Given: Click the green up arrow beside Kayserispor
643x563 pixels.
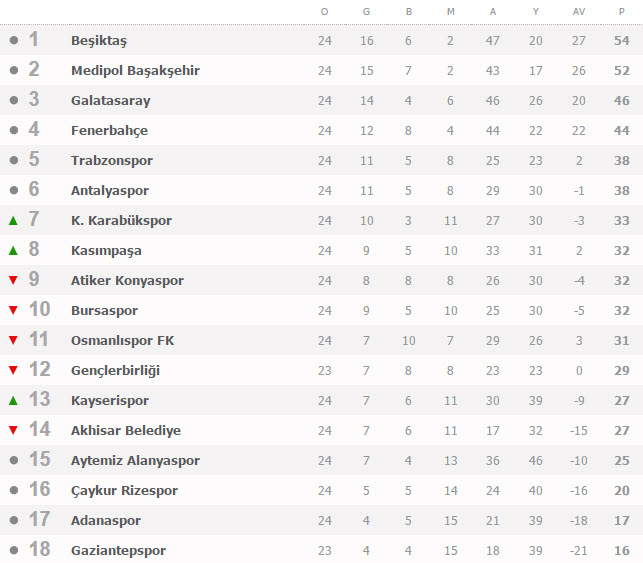Looking at the screenshot, I should [x=14, y=401].
